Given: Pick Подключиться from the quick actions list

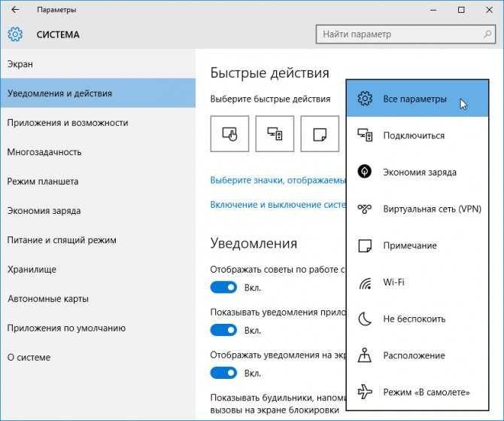Looking at the screenshot, I should pos(417,135).
